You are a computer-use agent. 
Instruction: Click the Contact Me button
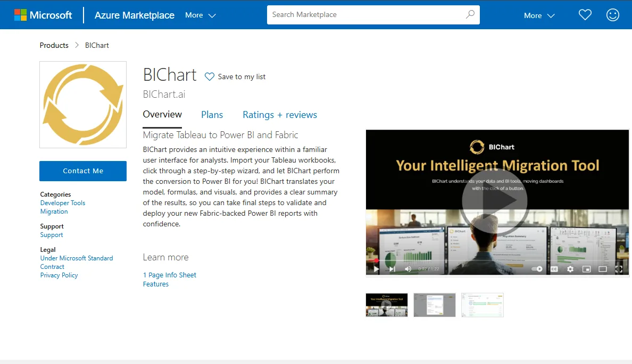click(83, 171)
